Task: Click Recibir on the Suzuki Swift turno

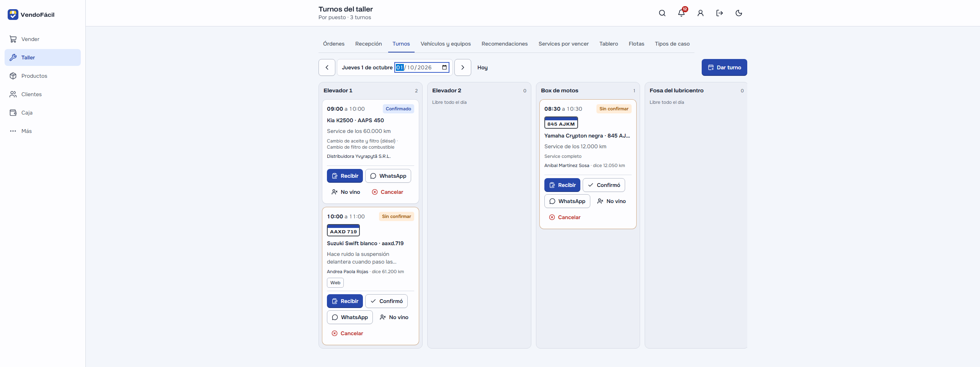Action: (x=345, y=301)
